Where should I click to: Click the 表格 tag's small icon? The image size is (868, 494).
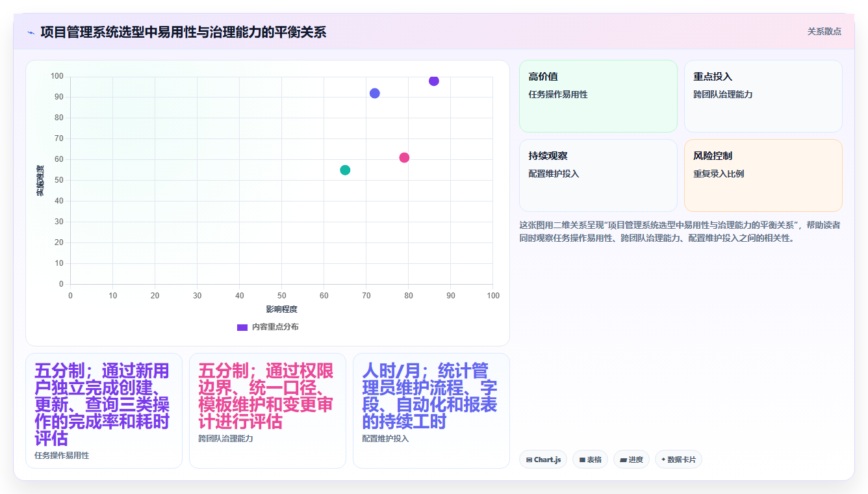tap(583, 460)
